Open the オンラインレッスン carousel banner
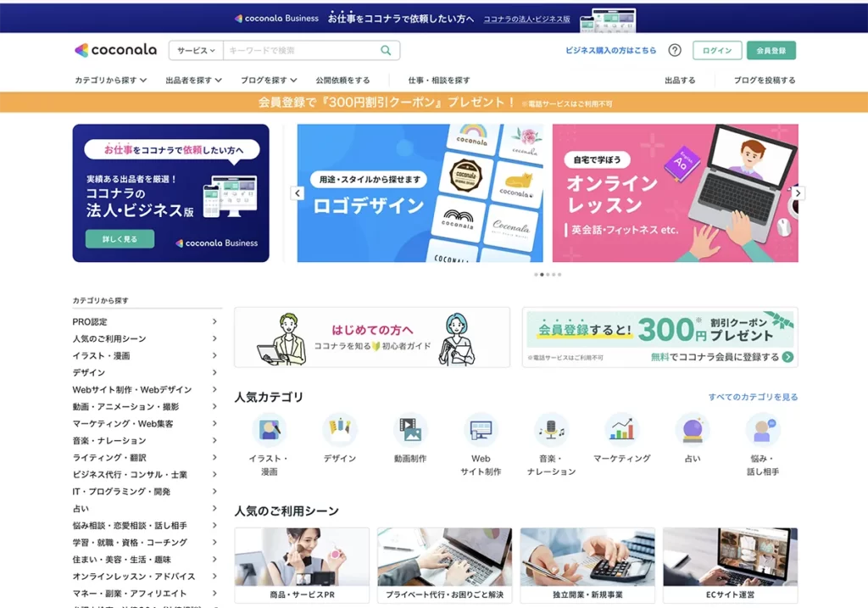868x608 pixels. point(676,193)
